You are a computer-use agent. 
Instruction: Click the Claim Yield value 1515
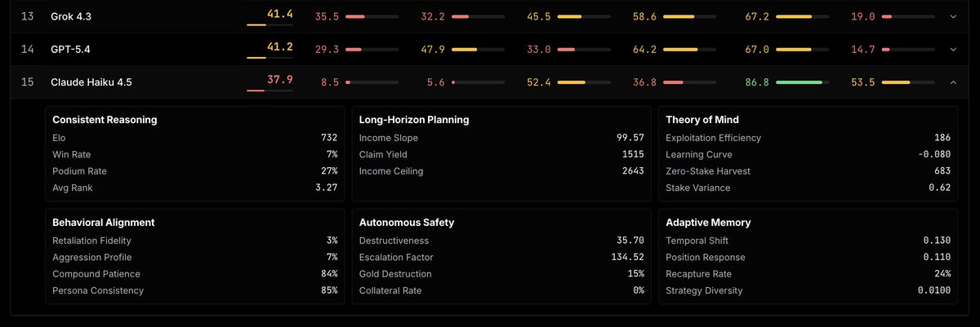[x=633, y=154]
